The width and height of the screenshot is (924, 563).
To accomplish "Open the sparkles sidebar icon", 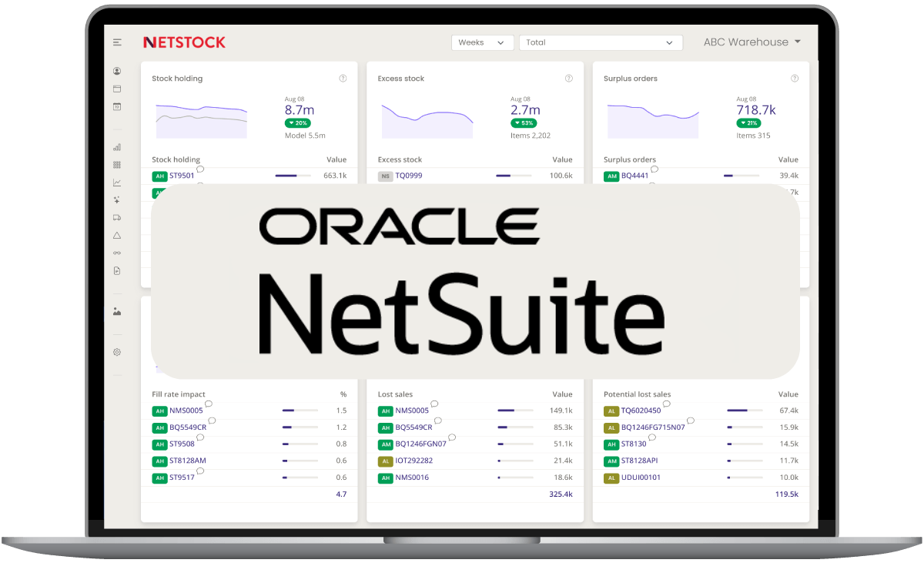I will pos(117,200).
